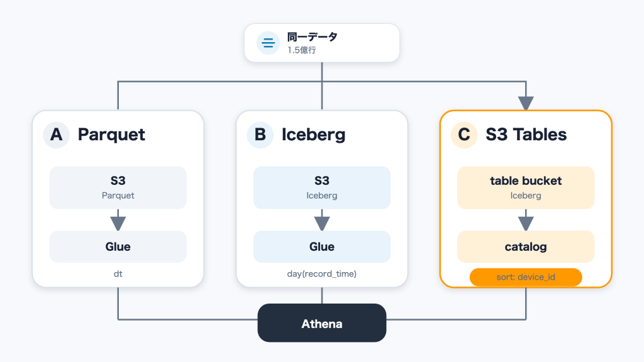Select the S3 Iceberg storage box
Viewport: 644px width, 362px height.
click(x=322, y=187)
